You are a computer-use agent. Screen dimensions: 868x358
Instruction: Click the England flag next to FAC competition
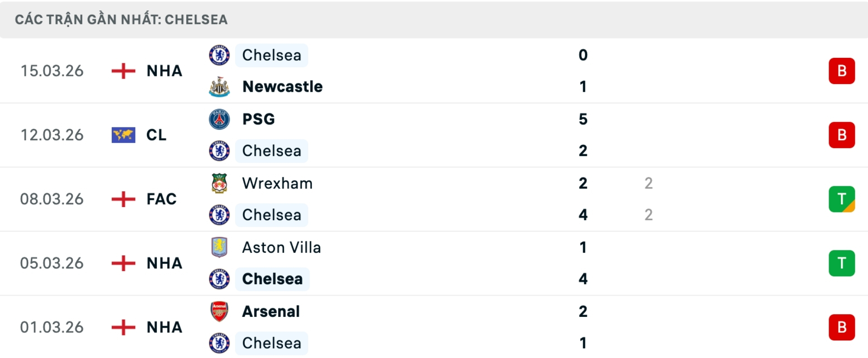[x=123, y=199]
